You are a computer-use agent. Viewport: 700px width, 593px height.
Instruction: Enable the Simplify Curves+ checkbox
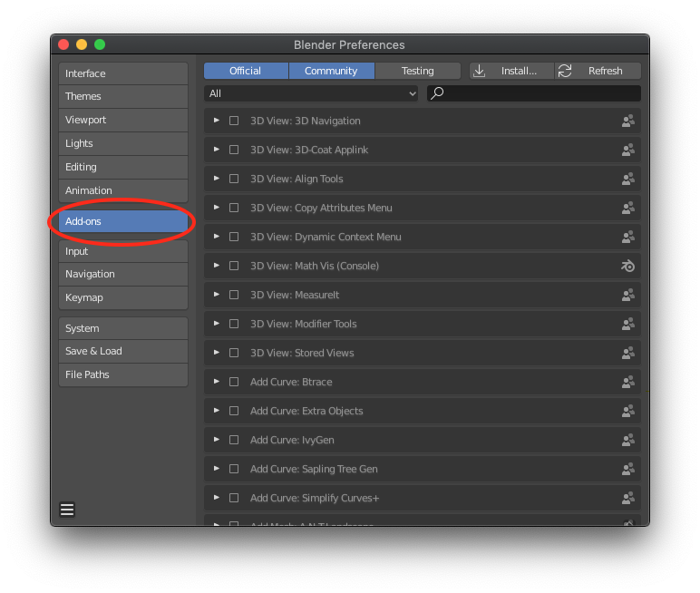tap(234, 498)
